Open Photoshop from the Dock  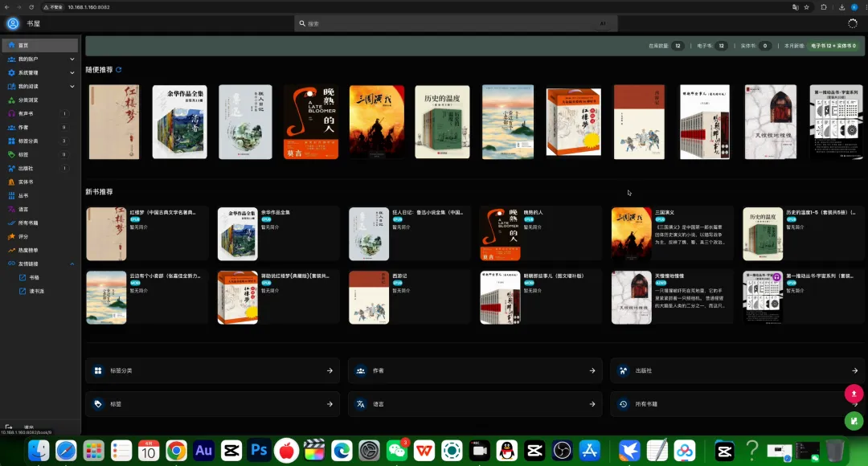[x=259, y=451]
